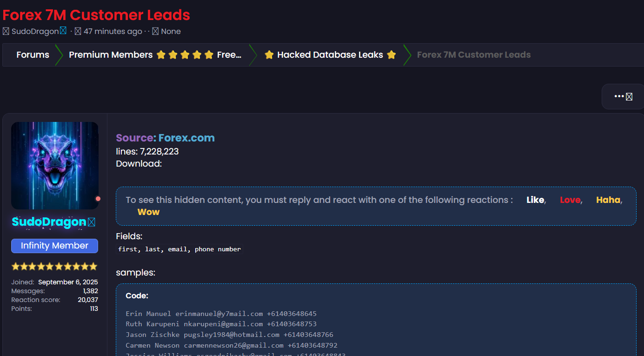Click the star icon right of Hacked Database Leaks
The width and height of the screenshot is (644, 356).
[x=391, y=55]
